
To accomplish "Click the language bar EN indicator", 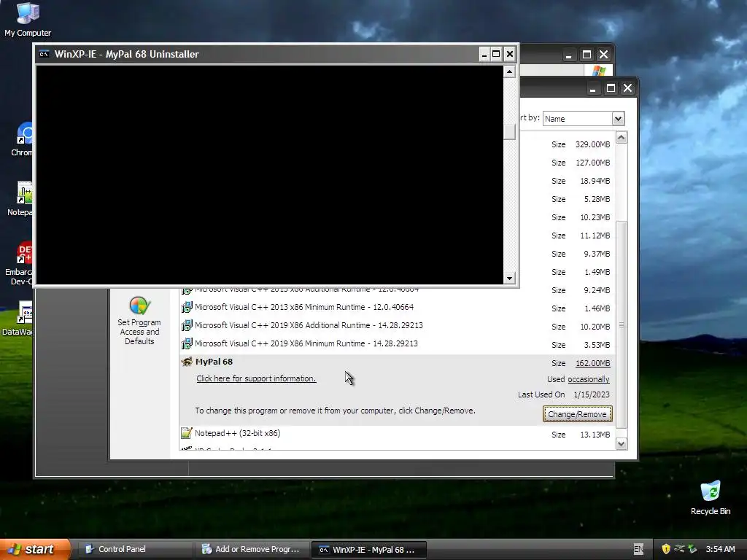I will 638,549.
